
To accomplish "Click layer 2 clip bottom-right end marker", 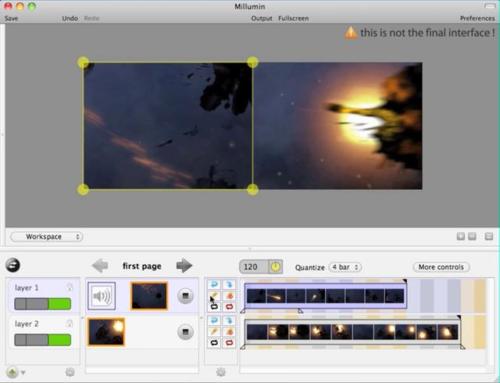I will [462, 347].
